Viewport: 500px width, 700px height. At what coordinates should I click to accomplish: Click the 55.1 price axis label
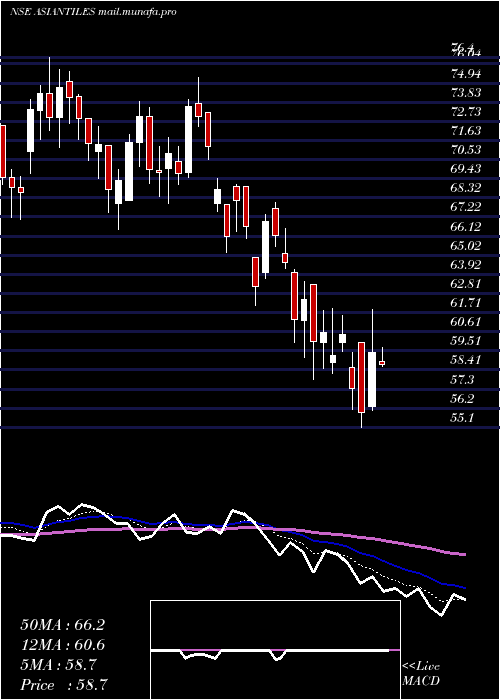(463, 417)
